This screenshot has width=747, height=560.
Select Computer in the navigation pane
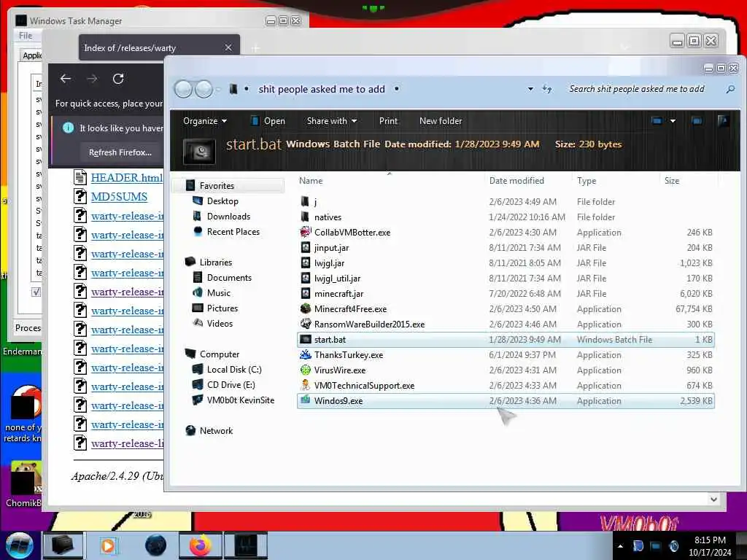coord(219,354)
